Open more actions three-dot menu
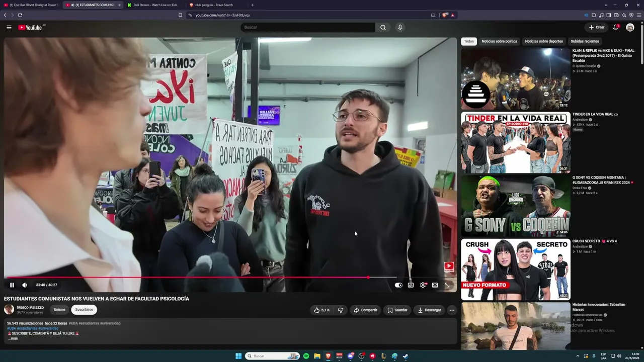 pyautogui.click(x=452, y=310)
